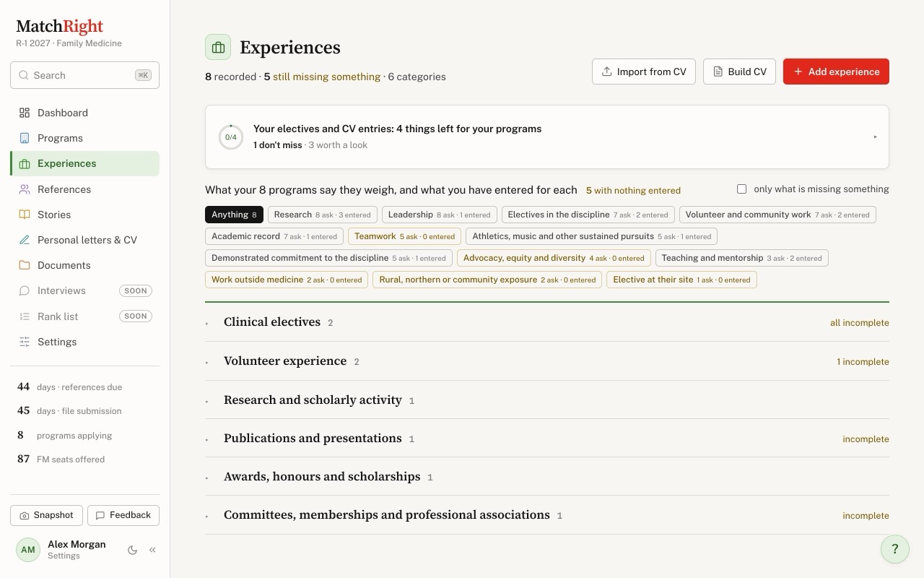Expand Research and scholarly activity section
This screenshot has width=924, height=578.
coord(546,400)
